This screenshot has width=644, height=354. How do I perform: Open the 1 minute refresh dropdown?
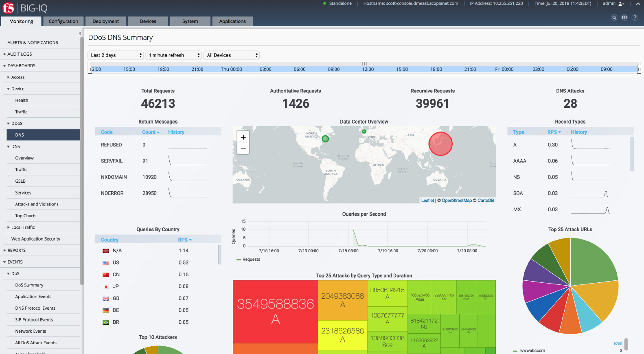click(174, 55)
